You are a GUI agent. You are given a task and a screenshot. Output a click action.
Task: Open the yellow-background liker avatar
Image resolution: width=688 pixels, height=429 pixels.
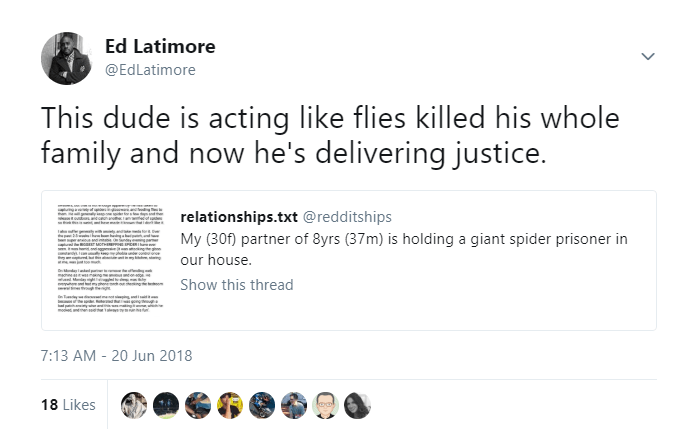tap(230, 405)
